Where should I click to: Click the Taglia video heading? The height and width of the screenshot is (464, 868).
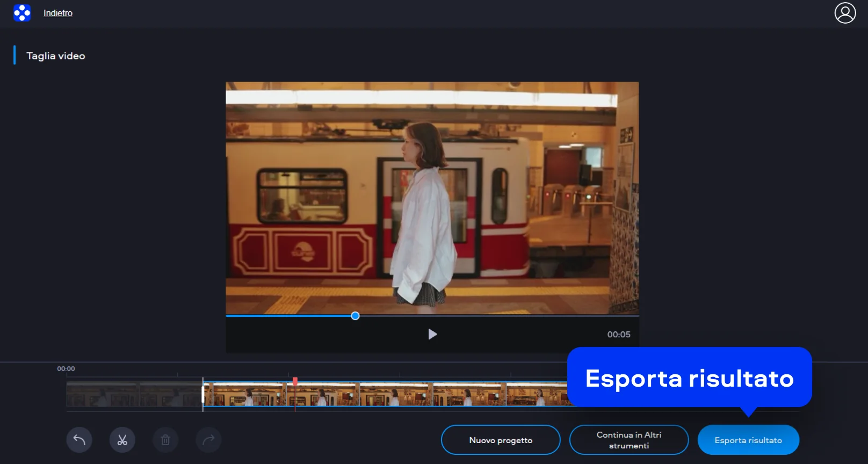click(56, 56)
